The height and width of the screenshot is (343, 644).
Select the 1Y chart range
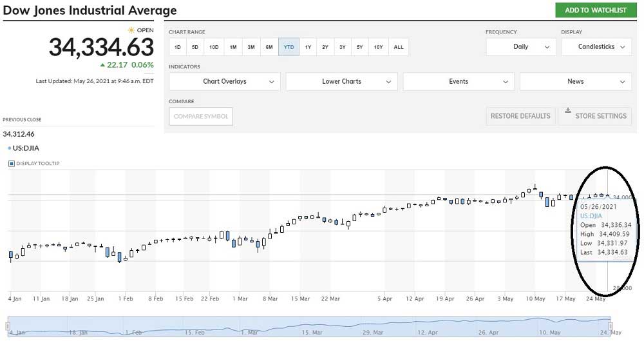(308, 47)
